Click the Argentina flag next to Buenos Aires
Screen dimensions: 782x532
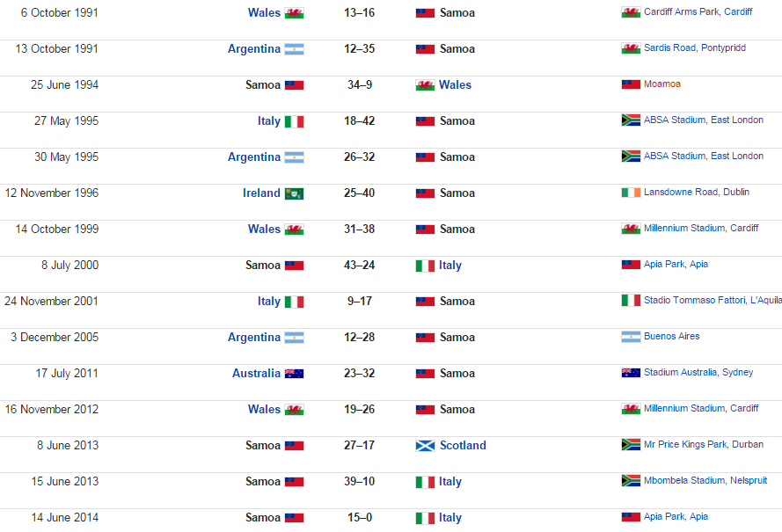(x=631, y=337)
